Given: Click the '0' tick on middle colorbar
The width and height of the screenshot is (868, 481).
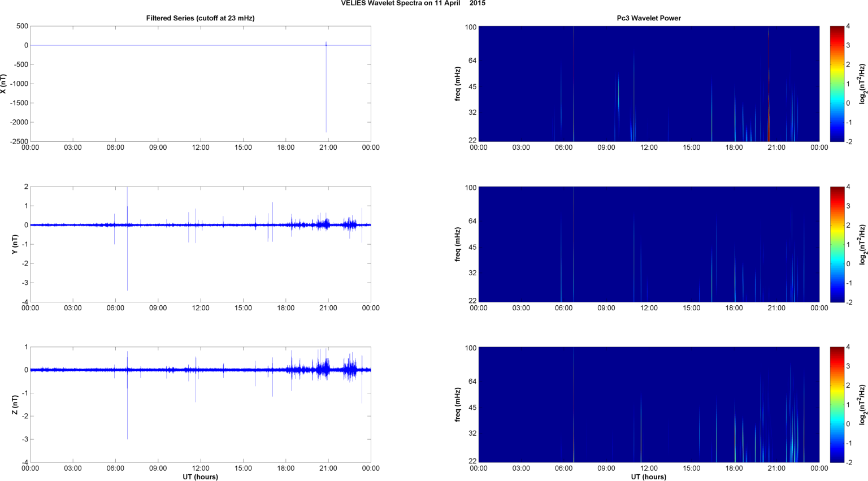Looking at the screenshot, I should point(848,264).
